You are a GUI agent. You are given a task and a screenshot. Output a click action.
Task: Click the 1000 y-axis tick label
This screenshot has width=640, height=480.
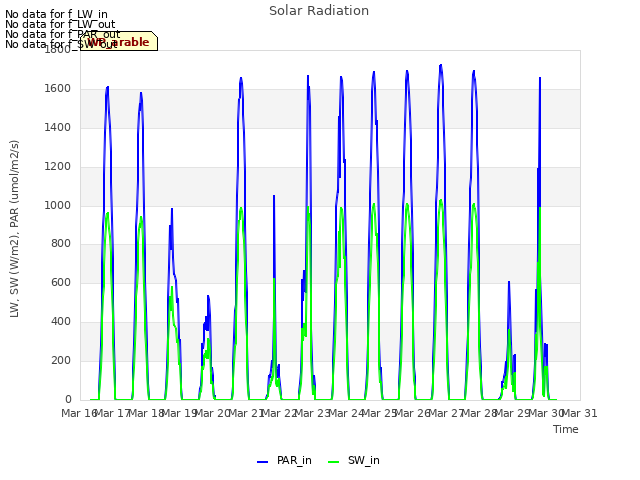[58, 205]
